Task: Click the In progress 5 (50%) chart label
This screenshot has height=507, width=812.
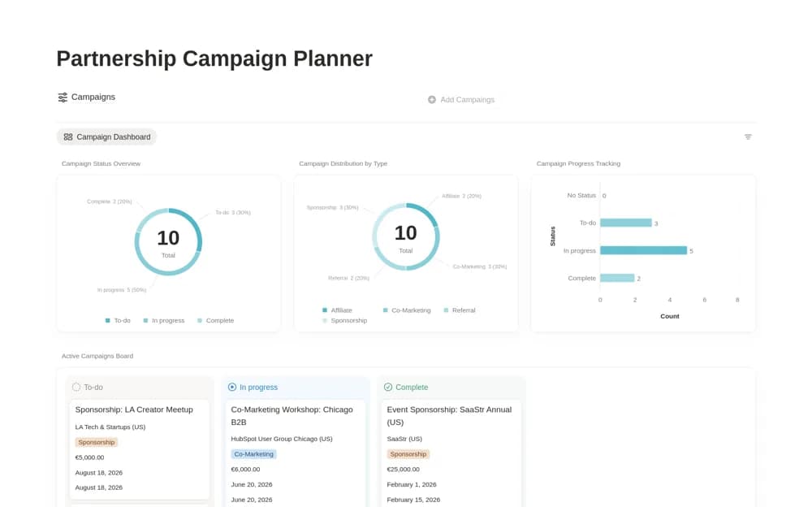Action: 122,290
